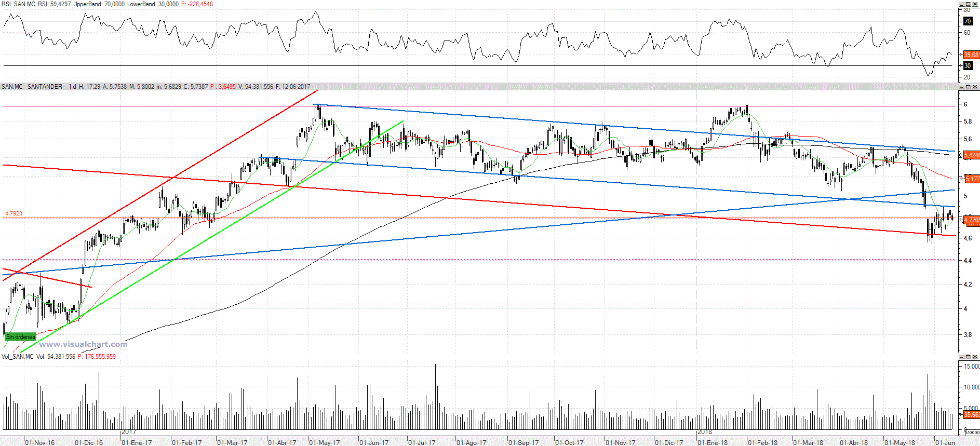Screen dimensions: 980x446
Task: Select the RSI lower band 30 marker
Action: 968,65
